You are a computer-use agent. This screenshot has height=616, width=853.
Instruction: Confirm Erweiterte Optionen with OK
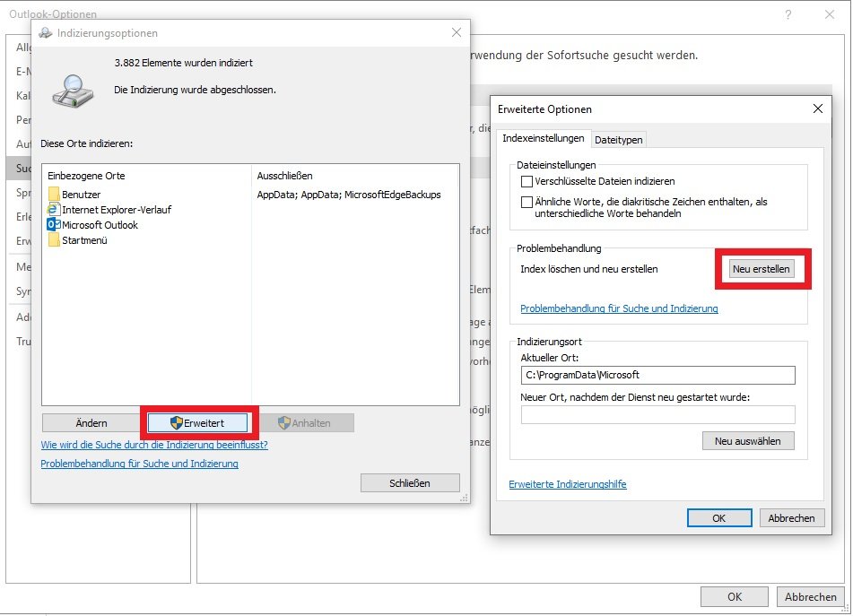[719, 518]
